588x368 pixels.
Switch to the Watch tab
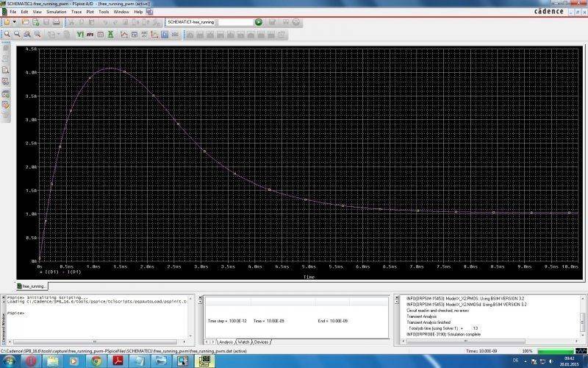click(243, 342)
